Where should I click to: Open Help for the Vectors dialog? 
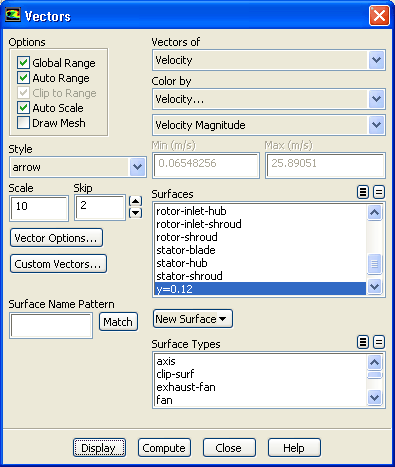click(294, 448)
